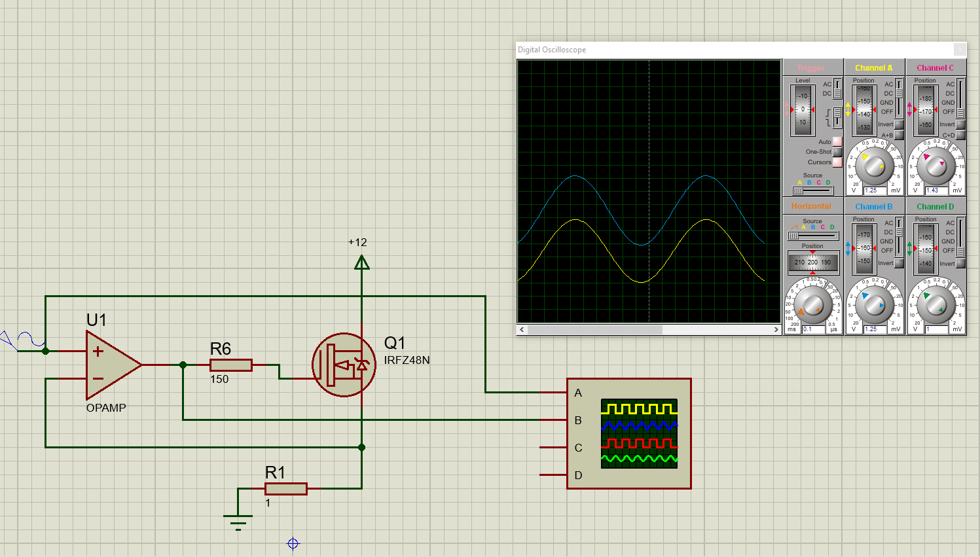Click the blue origin marker on sheet
Viewport: 980px width, 557px height.
(293, 543)
